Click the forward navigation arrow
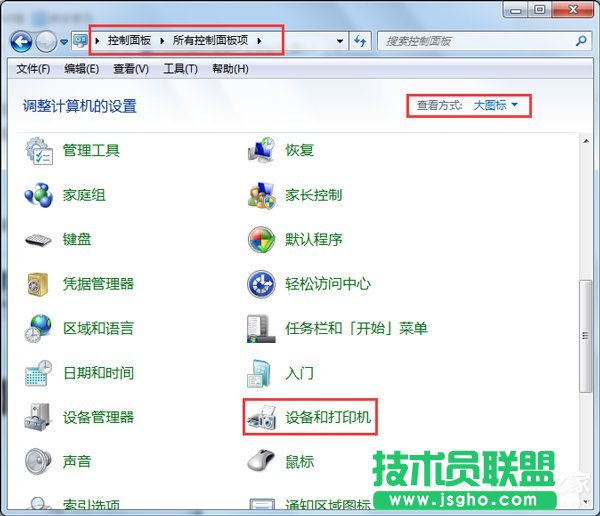Viewport: 600px width, 516px height. [x=46, y=41]
